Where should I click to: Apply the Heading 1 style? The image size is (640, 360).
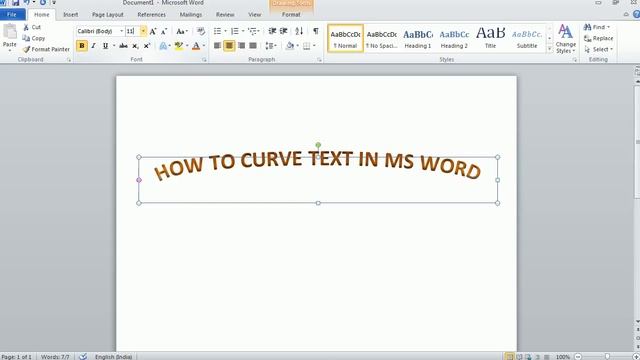coord(418,39)
